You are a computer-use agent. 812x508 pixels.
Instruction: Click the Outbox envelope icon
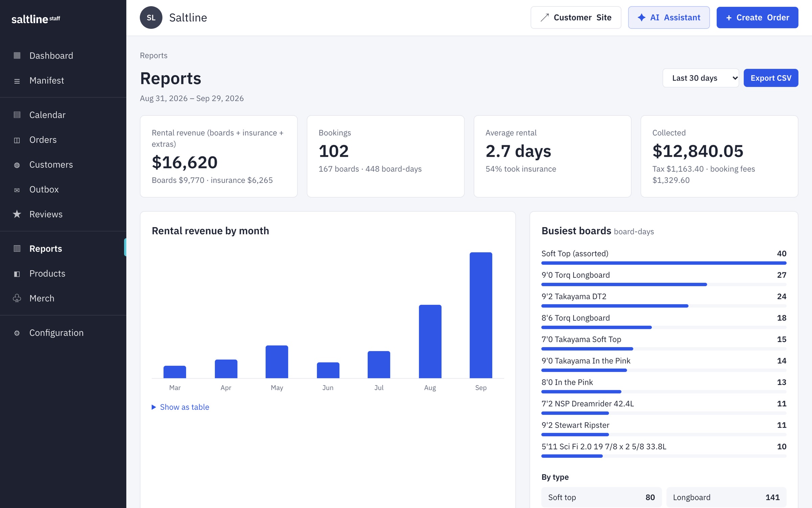(x=17, y=190)
